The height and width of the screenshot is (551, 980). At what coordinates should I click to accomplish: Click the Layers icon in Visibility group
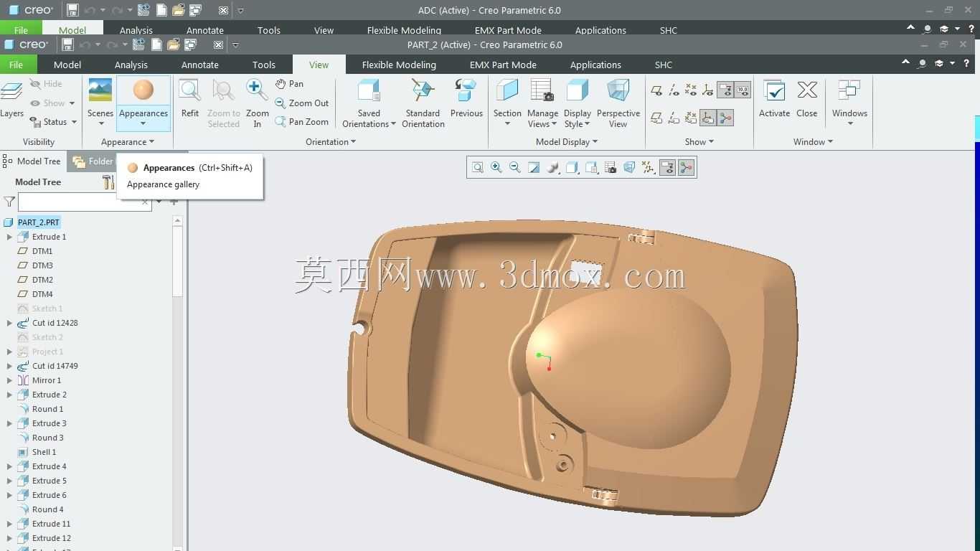point(11,92)
